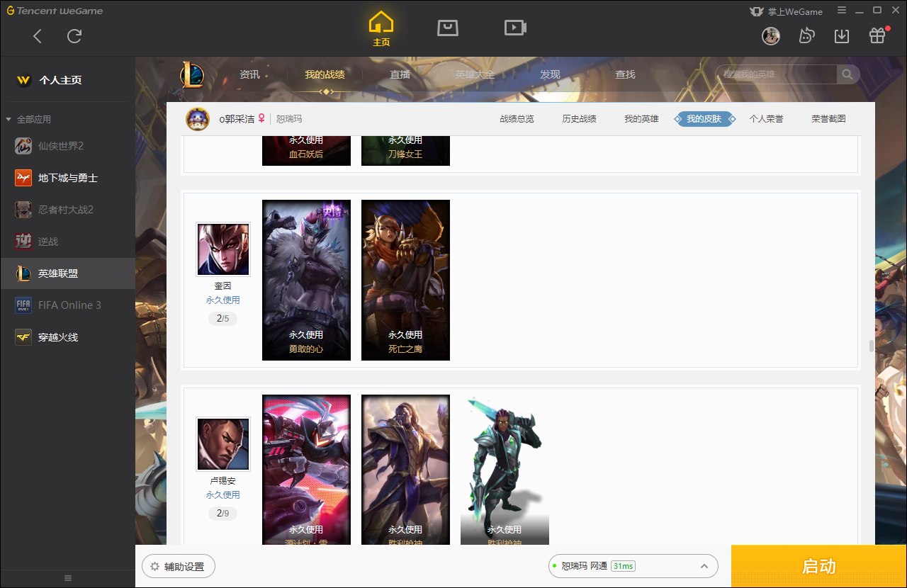Click the League of Legends logo

(191, 74)
